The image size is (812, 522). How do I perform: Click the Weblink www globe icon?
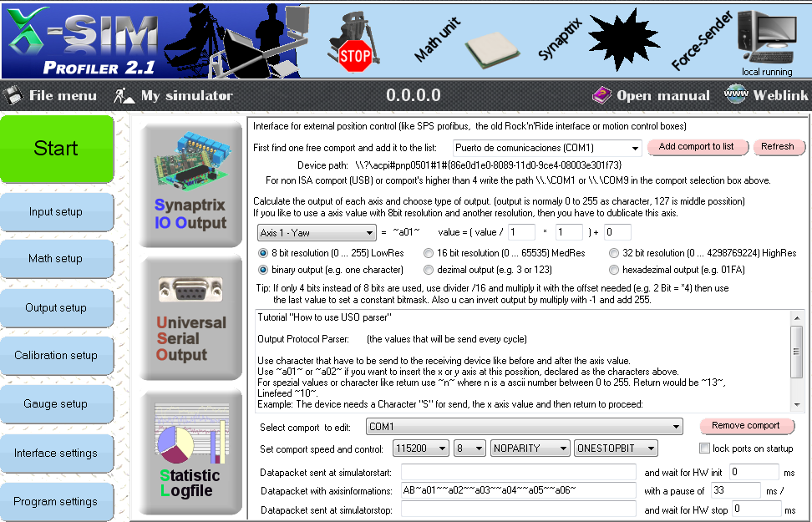click(x=736, y=94)
